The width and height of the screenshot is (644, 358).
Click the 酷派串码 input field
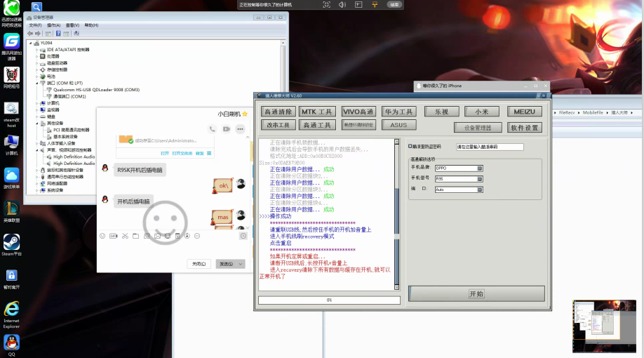[490, 147]
